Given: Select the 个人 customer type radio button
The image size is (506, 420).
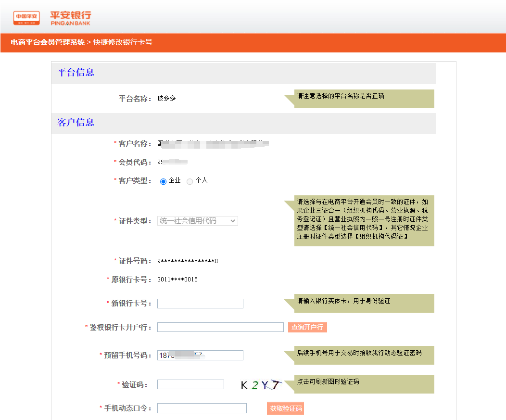Looking at the screenshot, I should click(190, 181).
